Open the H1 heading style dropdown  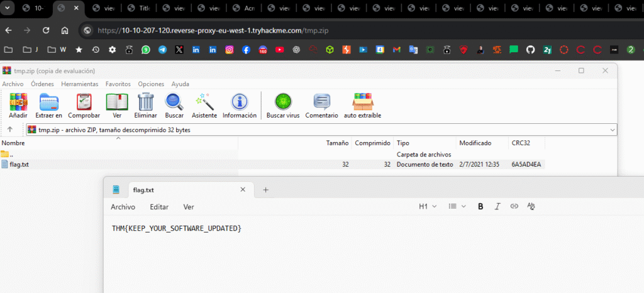[x=427, y=206]
